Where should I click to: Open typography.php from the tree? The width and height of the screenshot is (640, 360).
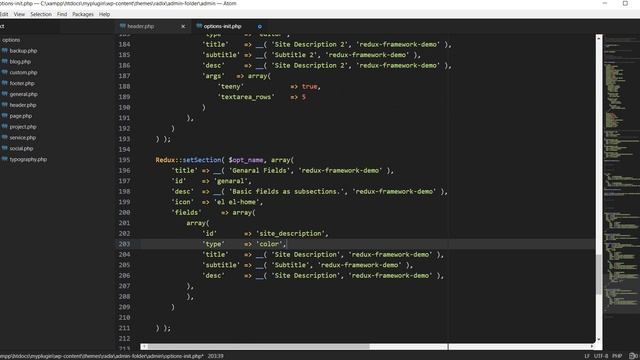tap(28, 159)
